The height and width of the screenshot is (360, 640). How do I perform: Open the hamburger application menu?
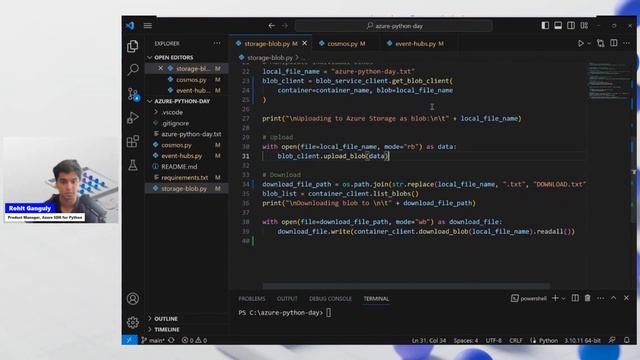(x=148, y=26)
